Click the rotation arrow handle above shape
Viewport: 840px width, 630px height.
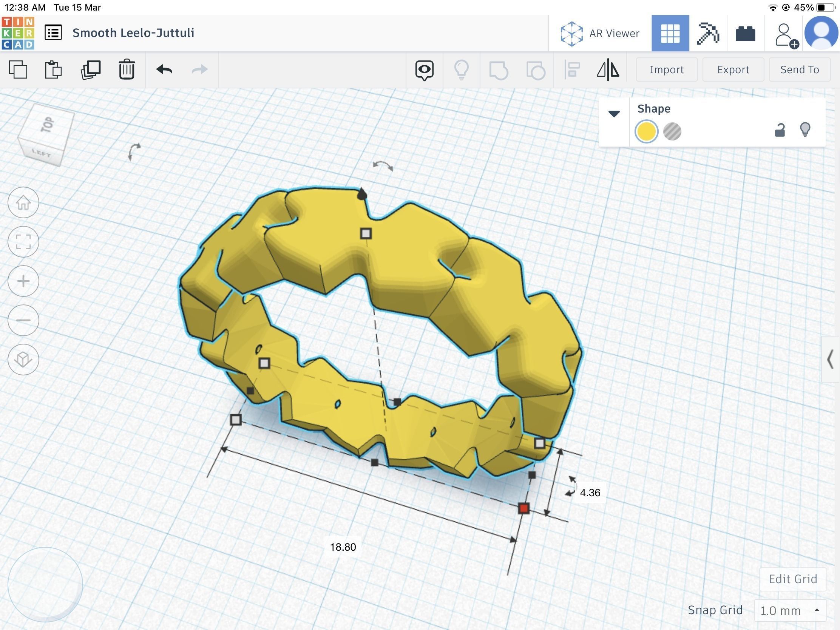[383, 165]
